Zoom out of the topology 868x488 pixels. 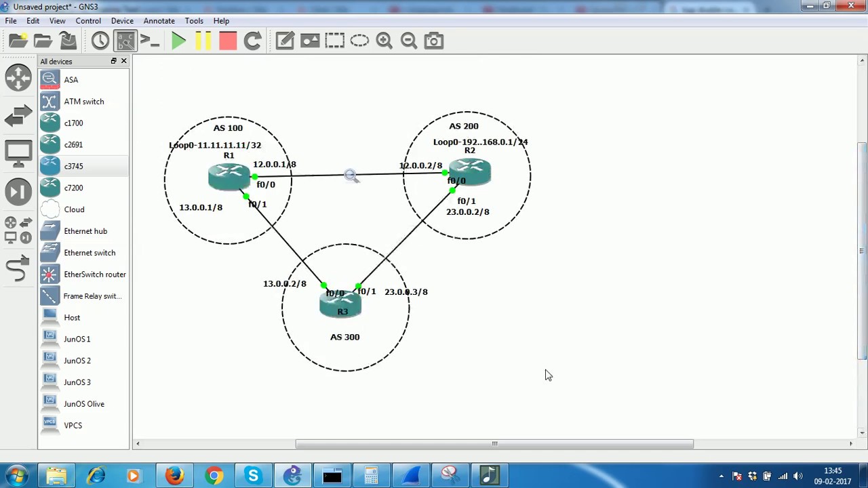pyautogui.click(x=409, y=41)
